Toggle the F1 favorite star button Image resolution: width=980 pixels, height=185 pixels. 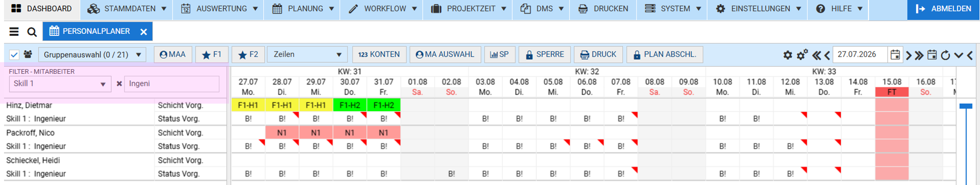point(212,55)
